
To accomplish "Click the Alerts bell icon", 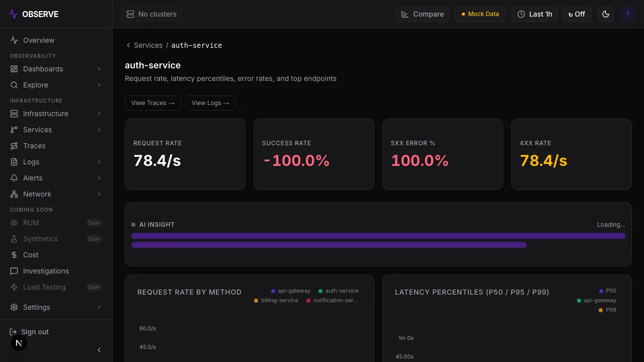I will [14, 178].
